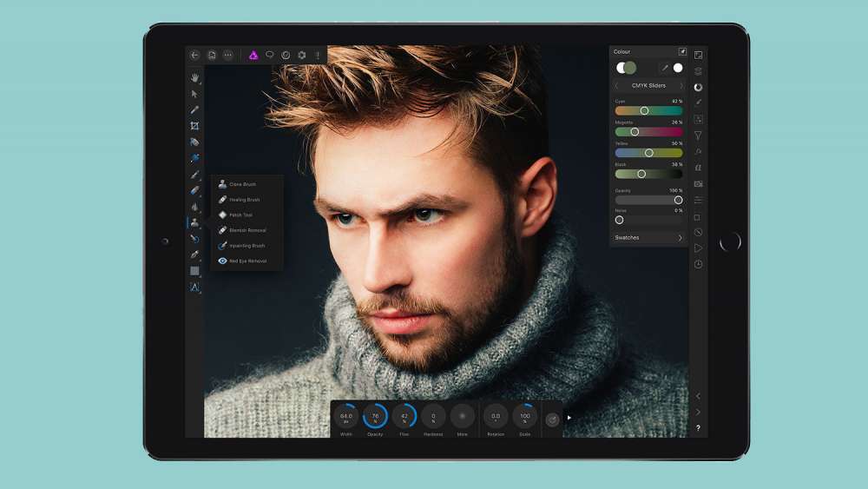Switch to the Photo Persona icon
Image resolution: width=868 pixels, height=489 pixels.
[253, 55]
